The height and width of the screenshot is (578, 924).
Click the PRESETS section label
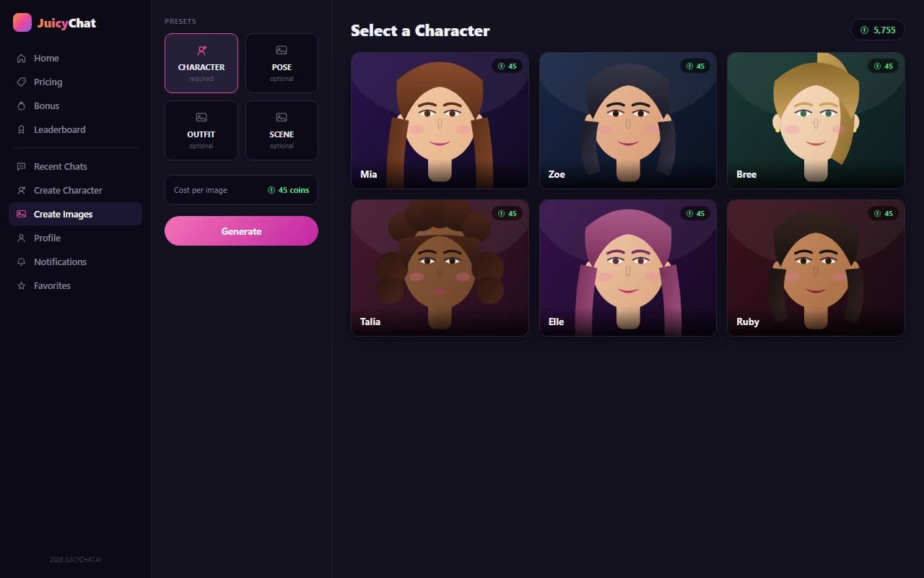click(180, 22)
